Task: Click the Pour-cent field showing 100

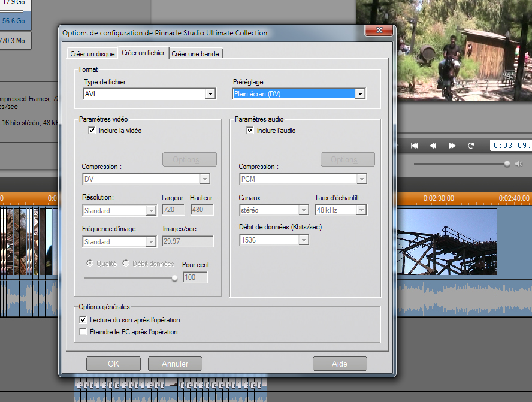Action: click(195, 277)
